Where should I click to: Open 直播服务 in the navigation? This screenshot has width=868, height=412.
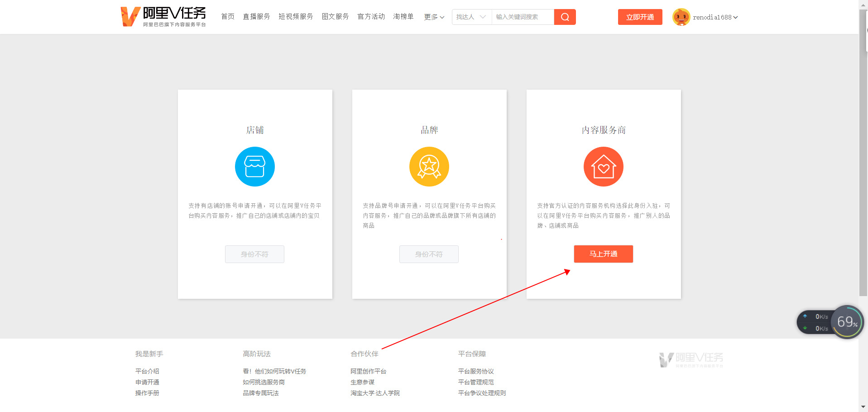tap(256, 17)
